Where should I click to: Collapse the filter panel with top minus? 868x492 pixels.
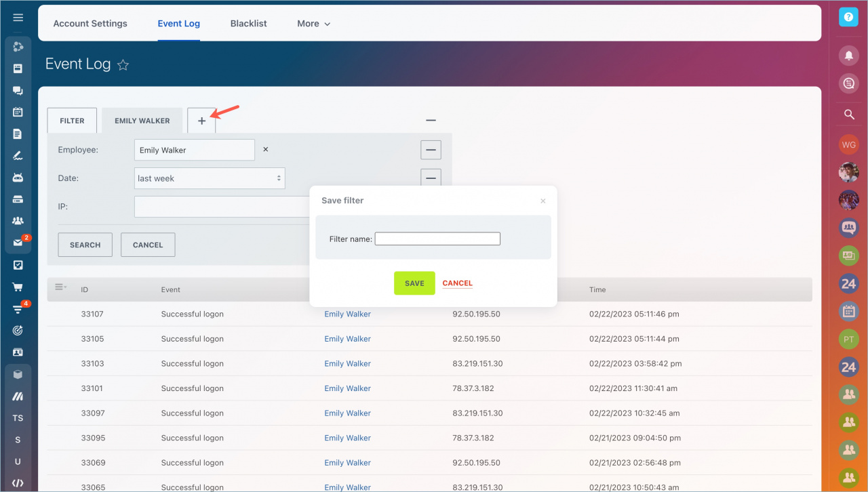point(431,120)
